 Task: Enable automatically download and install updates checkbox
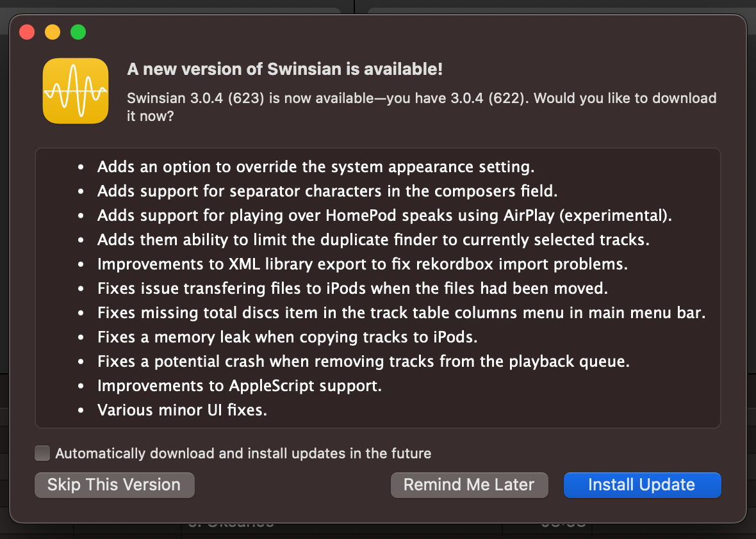[42, 453]
